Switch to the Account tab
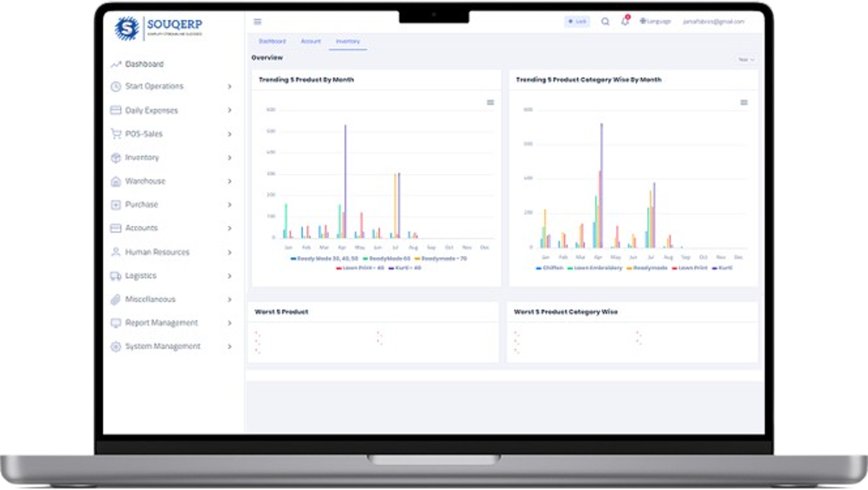This screenshot has width=868, height=490. coord(311,41)
